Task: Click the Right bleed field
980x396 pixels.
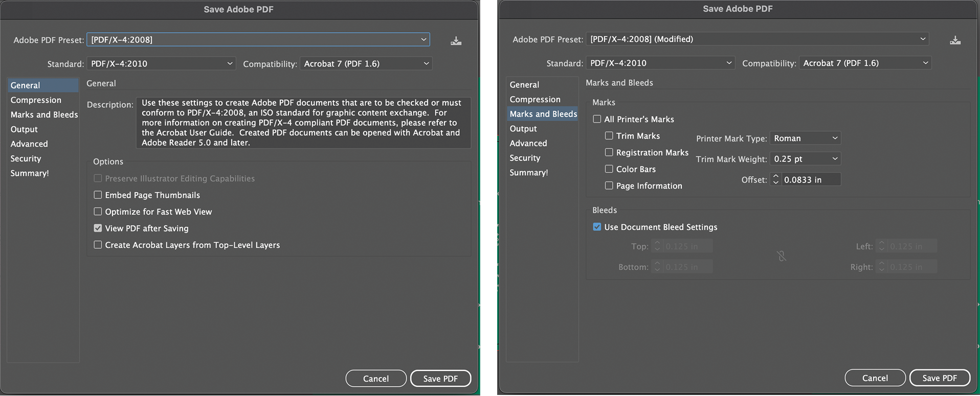Action: 912,267
